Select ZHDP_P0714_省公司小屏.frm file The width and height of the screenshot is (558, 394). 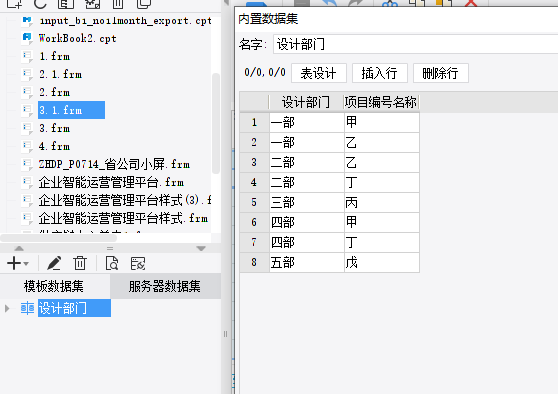[x=114, y=164]
